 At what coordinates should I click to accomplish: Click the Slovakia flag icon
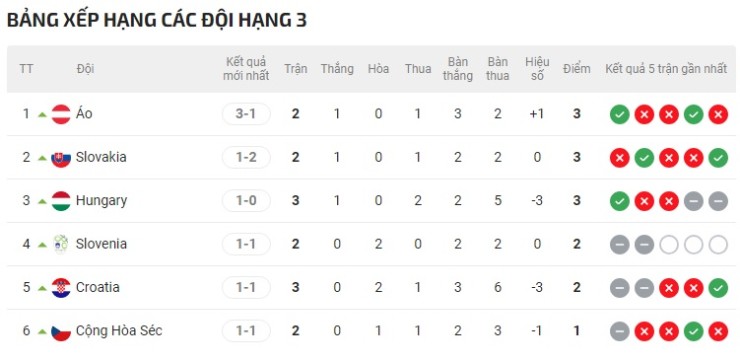tap(61, 158)
